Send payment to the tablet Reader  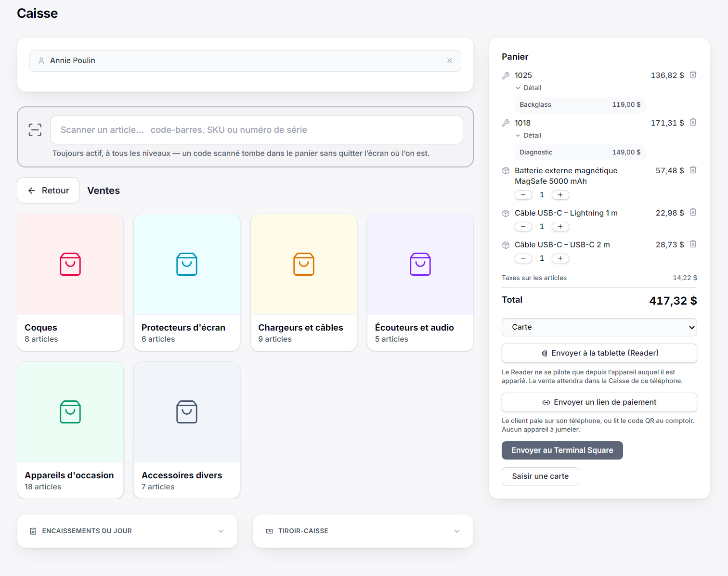(x=599, y=353)
